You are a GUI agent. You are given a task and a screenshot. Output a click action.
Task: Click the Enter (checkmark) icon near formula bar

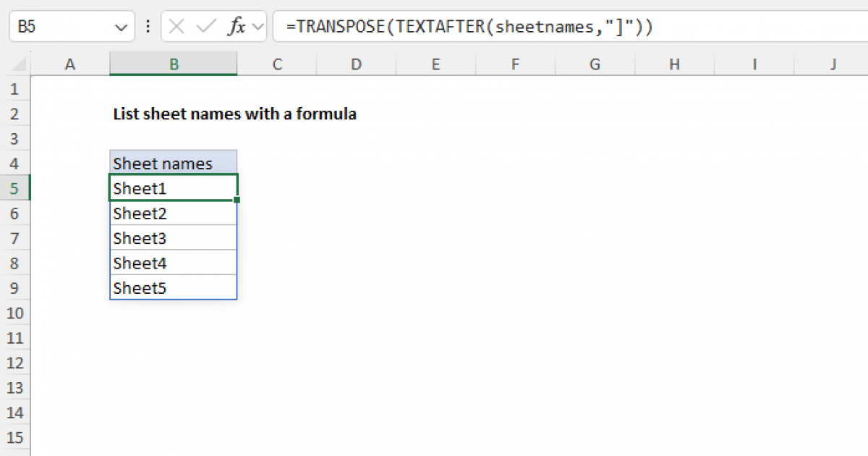(205, 26)
